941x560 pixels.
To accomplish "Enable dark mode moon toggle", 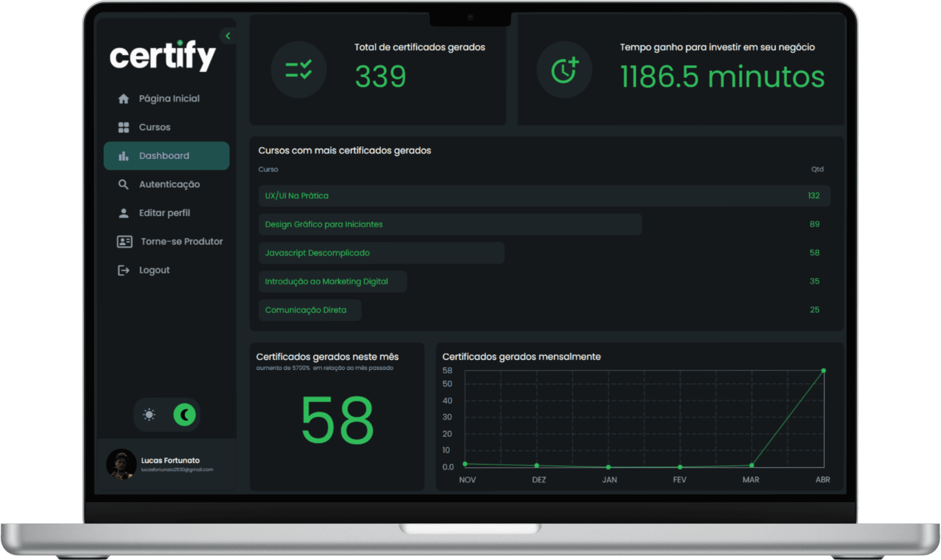I will coord(185,415).
